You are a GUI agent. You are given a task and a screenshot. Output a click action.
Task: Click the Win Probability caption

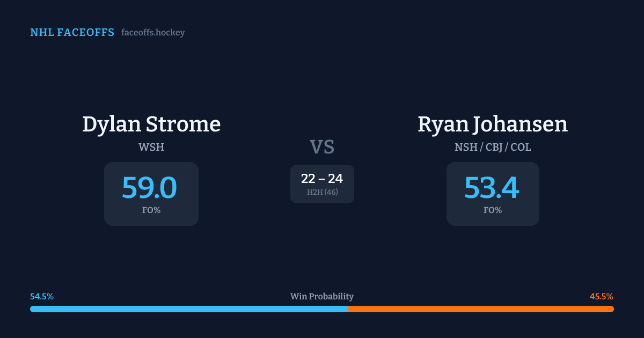pyautogui.click(x=322, y=297)
